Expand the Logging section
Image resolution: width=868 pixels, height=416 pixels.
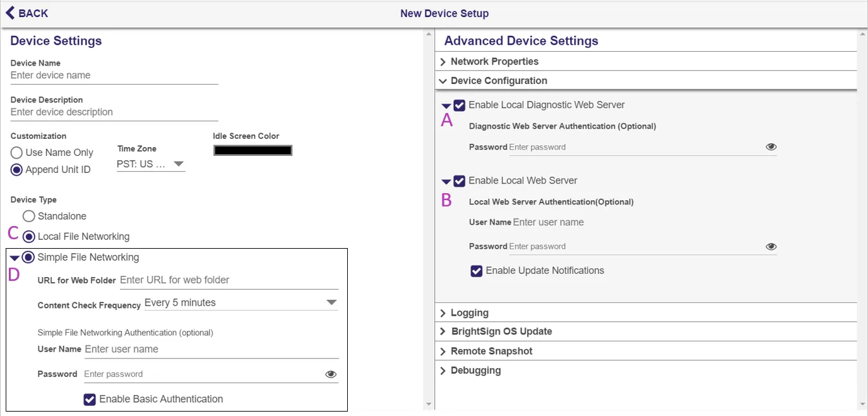coord(646,313)
